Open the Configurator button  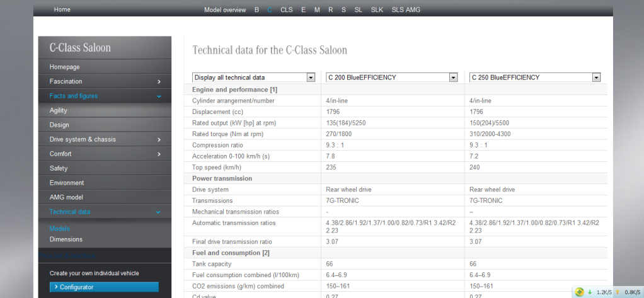tap(104, 287)
